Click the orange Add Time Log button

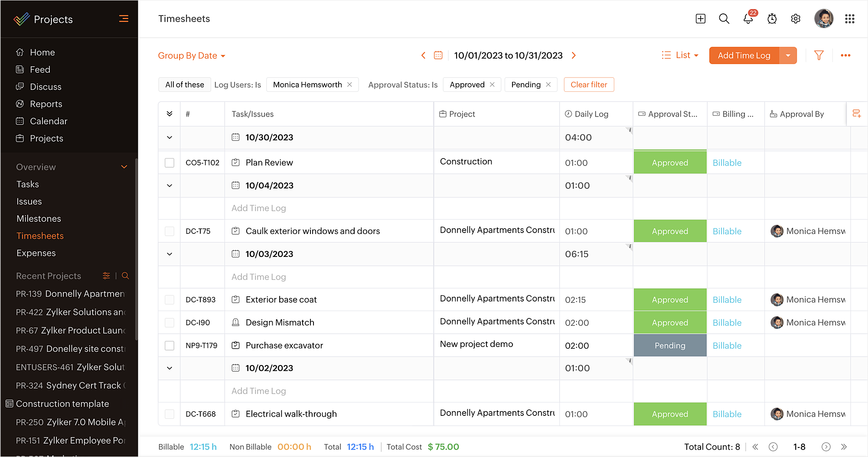(x=744, y=55)
